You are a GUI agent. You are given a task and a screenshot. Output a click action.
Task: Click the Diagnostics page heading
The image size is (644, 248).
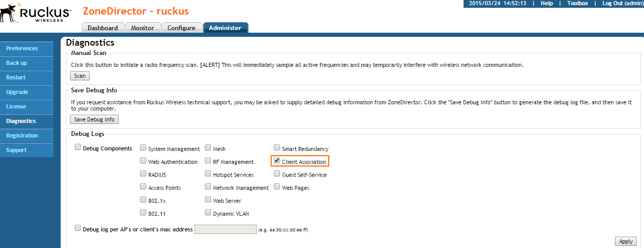(90, 43)
